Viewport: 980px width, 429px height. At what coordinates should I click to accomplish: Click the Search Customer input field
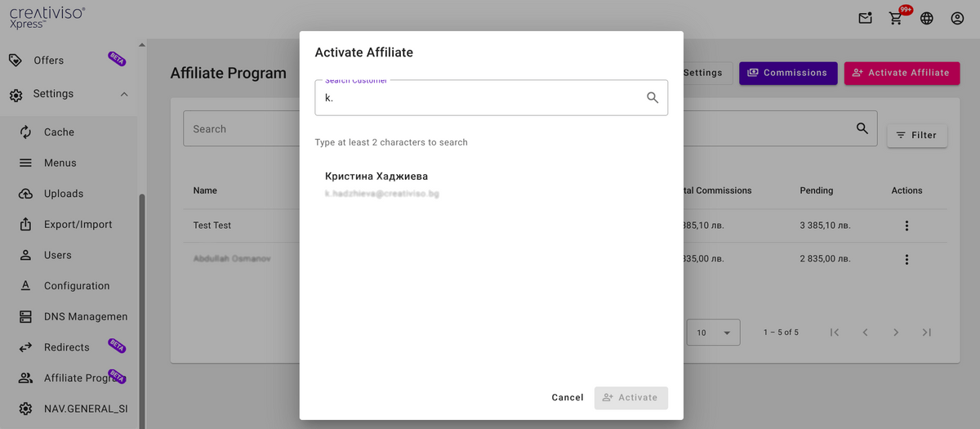(x=478, y=98)
